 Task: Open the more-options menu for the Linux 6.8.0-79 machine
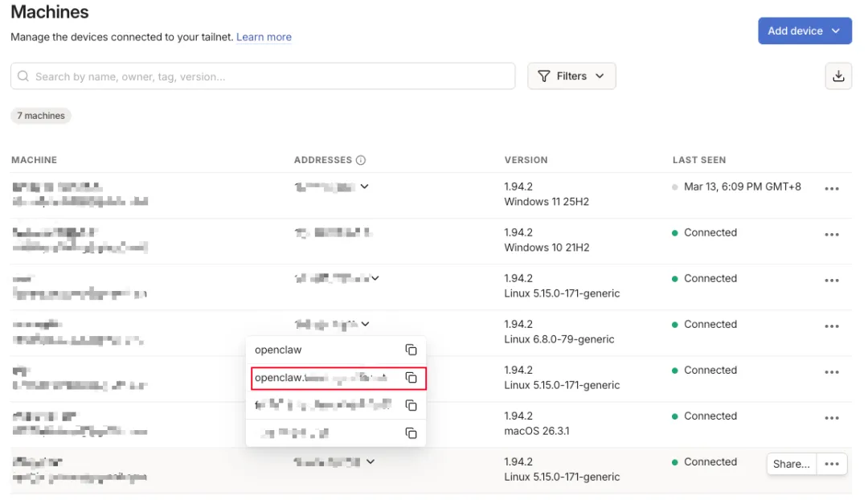pos(832,326)
